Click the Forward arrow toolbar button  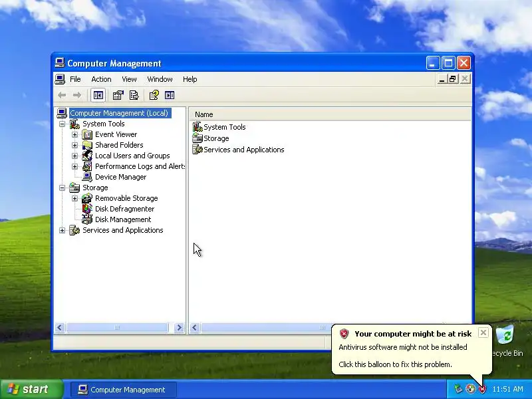[x=77, y=95]
